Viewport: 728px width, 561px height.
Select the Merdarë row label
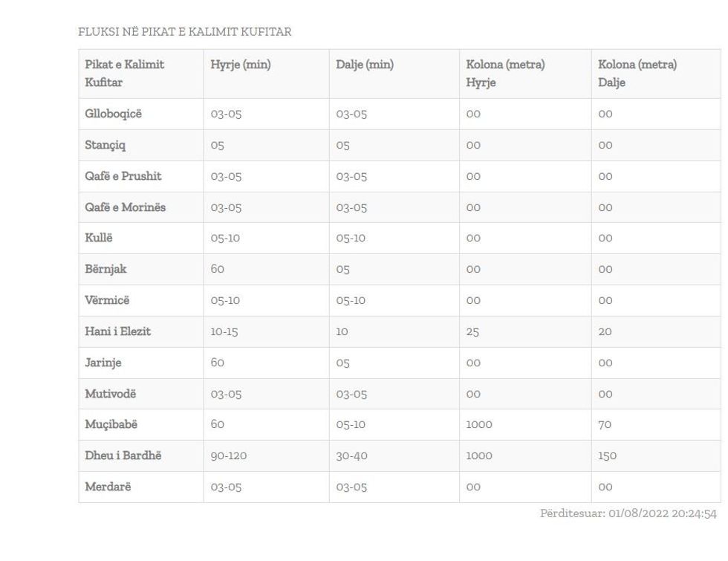tap(108, 487)
